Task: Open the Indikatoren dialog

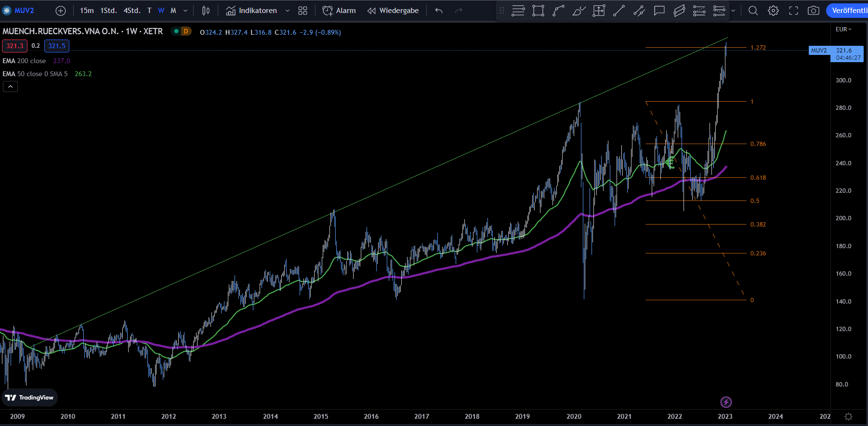Action: [252, 11]
